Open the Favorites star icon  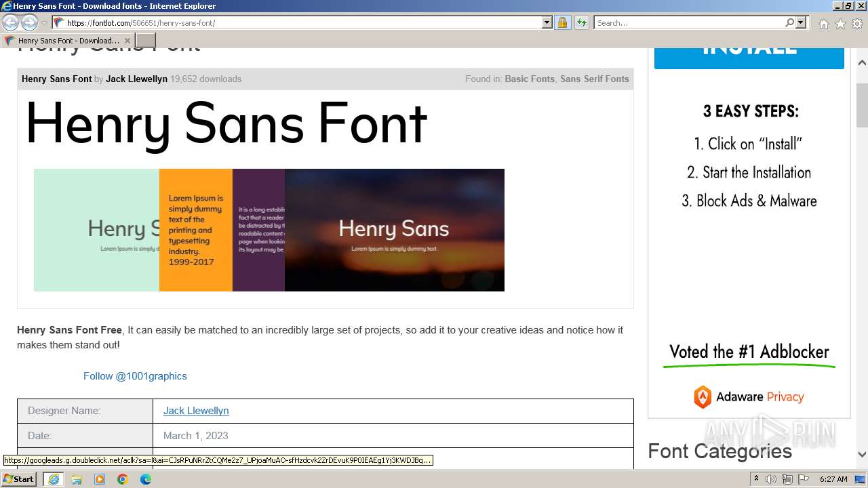click(x=840, y=24)
